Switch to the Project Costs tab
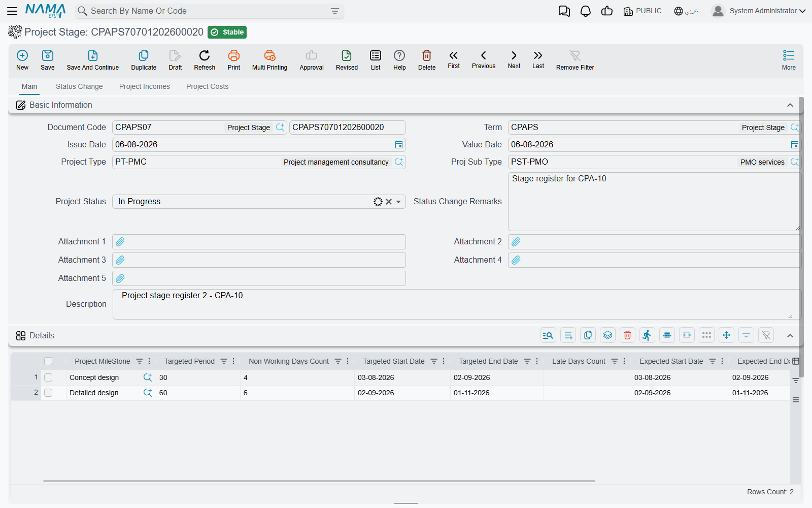This screenshot has width=812, height=508. 207,86
